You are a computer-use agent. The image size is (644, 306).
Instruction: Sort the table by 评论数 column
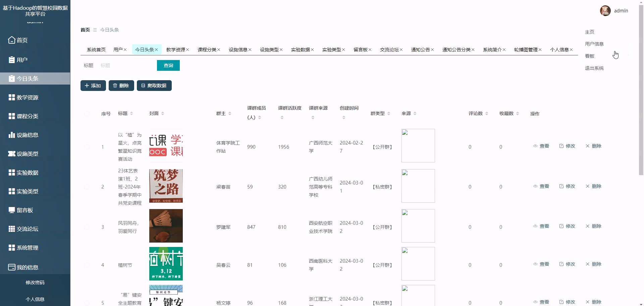coord(487,113)
